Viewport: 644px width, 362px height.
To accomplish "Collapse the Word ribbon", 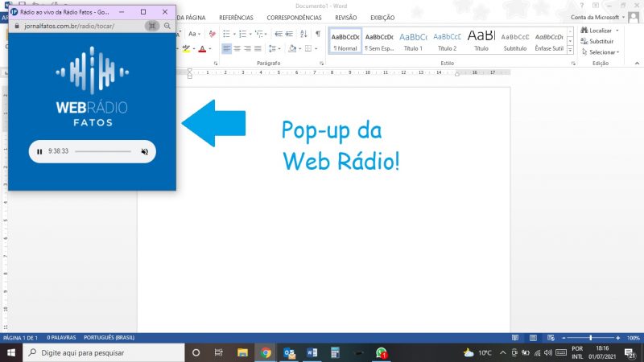I will pyautogui.click(x=637, y=64).
